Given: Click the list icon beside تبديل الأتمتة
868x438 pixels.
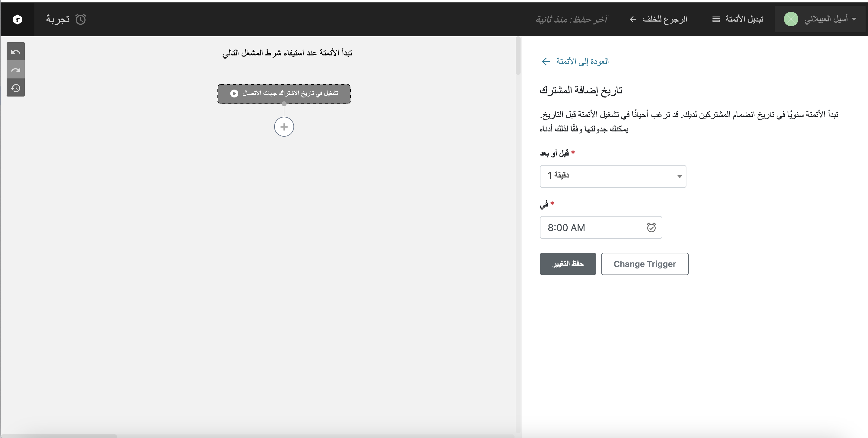Looking at the screenshot, I should click(716, 19).
